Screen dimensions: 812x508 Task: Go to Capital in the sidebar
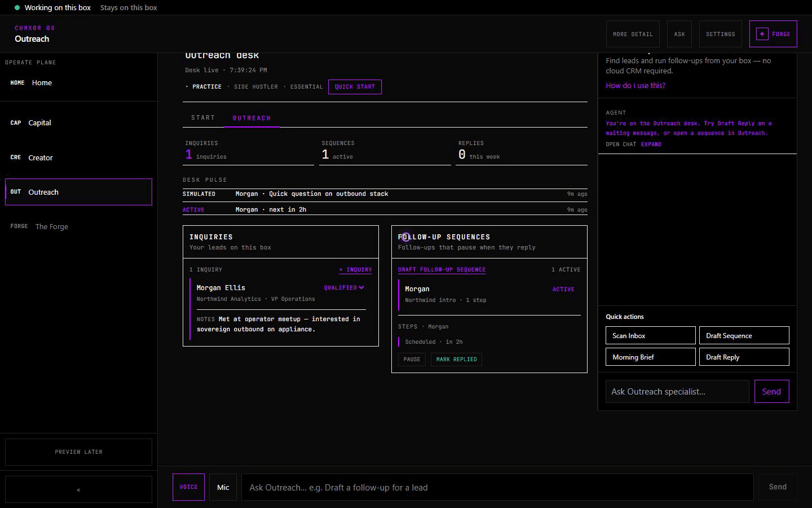pyautogui.click(x=78, y=123)
